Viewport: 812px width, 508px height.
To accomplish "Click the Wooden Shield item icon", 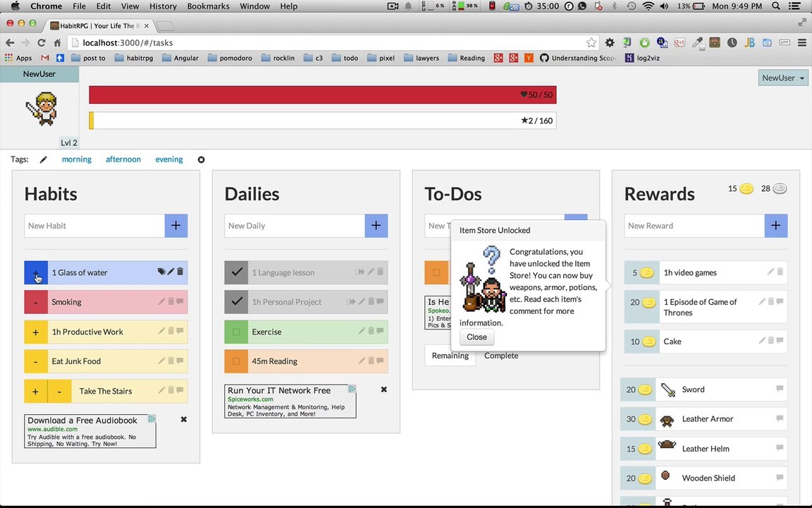I will pos(666,476).
